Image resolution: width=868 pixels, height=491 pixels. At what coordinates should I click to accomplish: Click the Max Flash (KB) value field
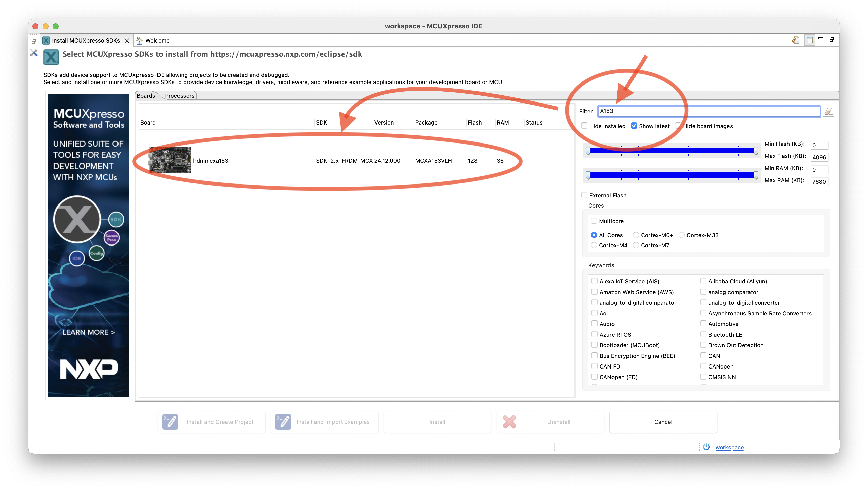coord(819,157)
